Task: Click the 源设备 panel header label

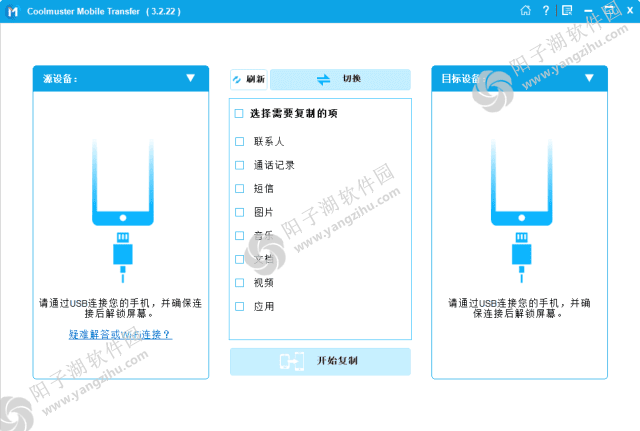Action: pos(60,78)
